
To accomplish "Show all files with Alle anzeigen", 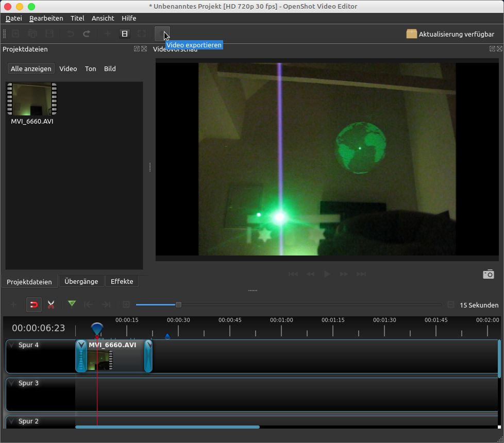I will tap(31, 69).
